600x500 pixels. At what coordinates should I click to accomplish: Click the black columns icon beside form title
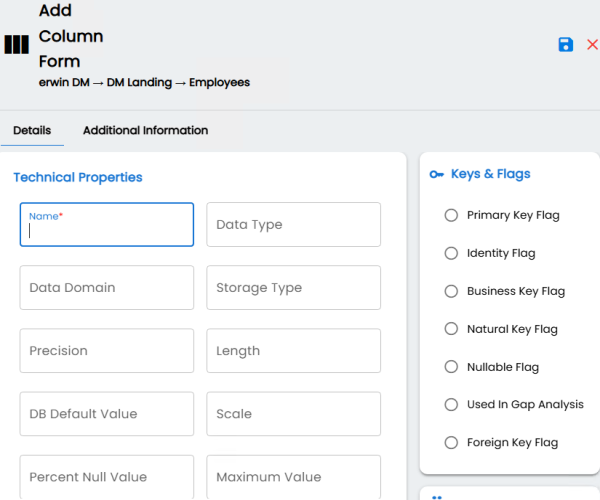(x=16, y=44)
